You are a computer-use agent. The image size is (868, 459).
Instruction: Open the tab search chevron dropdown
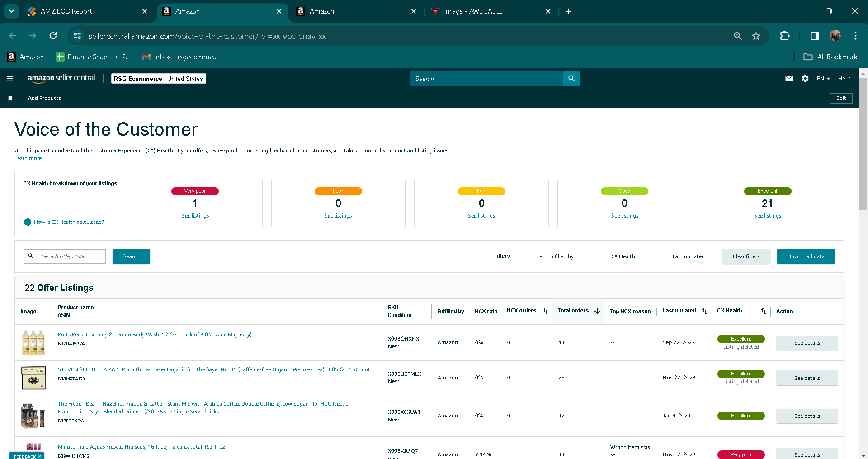[x=11, y=11]
